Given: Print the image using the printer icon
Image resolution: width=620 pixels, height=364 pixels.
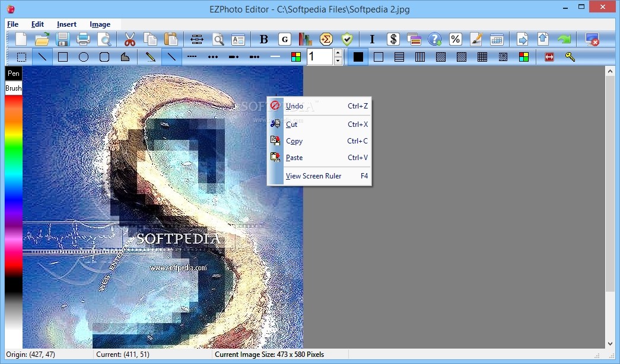Looking at the screenshot, I should click(83, 39).
